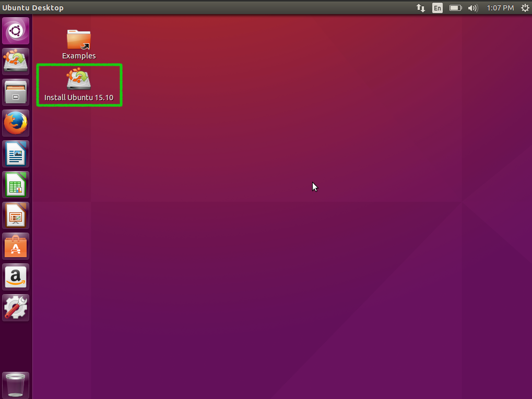Click the Examples folder label

point(79,56)
